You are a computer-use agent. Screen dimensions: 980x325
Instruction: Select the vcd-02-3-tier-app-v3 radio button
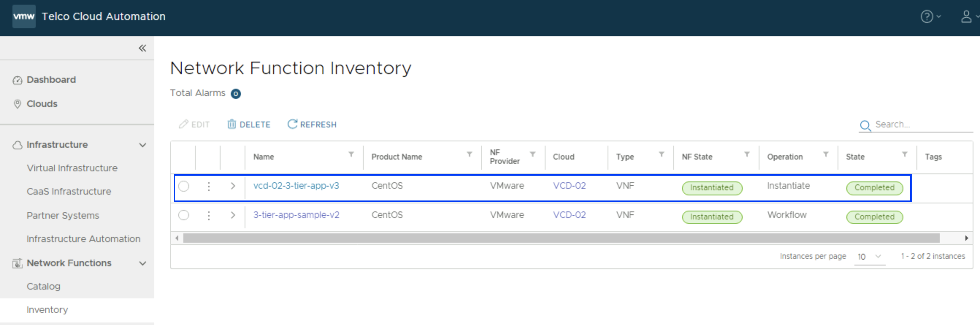(x=184, y=186)
